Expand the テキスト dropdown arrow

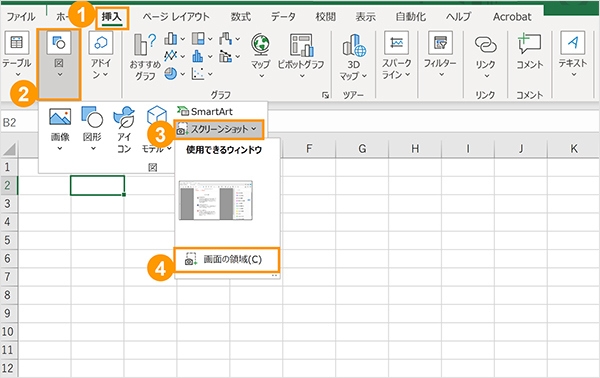(573, 74)
